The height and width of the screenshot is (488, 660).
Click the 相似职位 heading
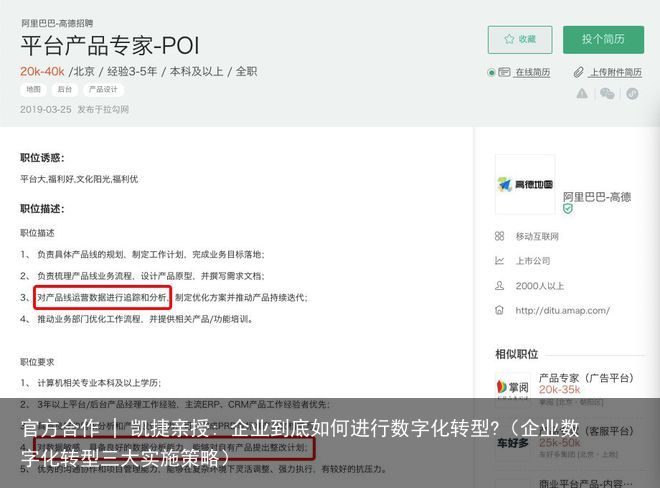coord(516,354)
